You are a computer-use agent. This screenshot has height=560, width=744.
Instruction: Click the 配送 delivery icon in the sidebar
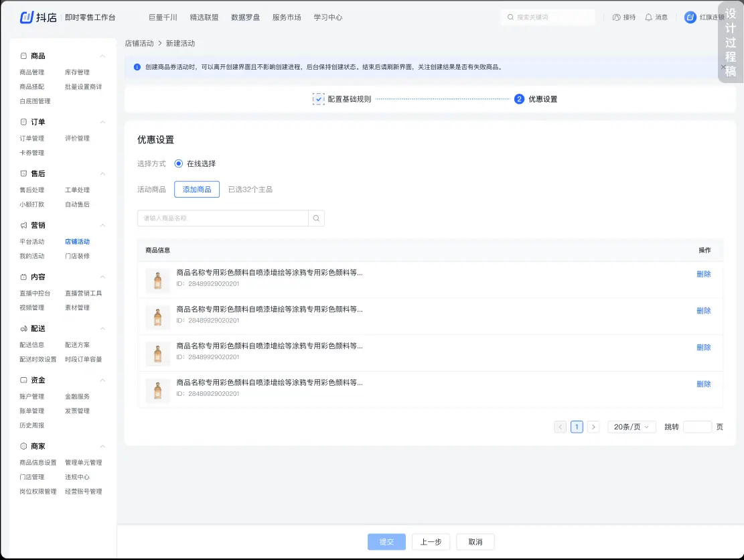pos(23,329)
